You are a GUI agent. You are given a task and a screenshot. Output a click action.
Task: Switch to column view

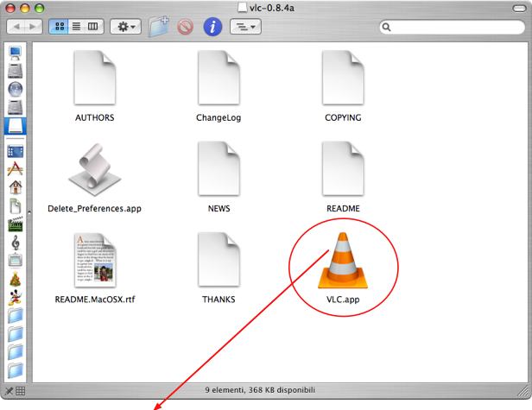(x=93, y=27)
